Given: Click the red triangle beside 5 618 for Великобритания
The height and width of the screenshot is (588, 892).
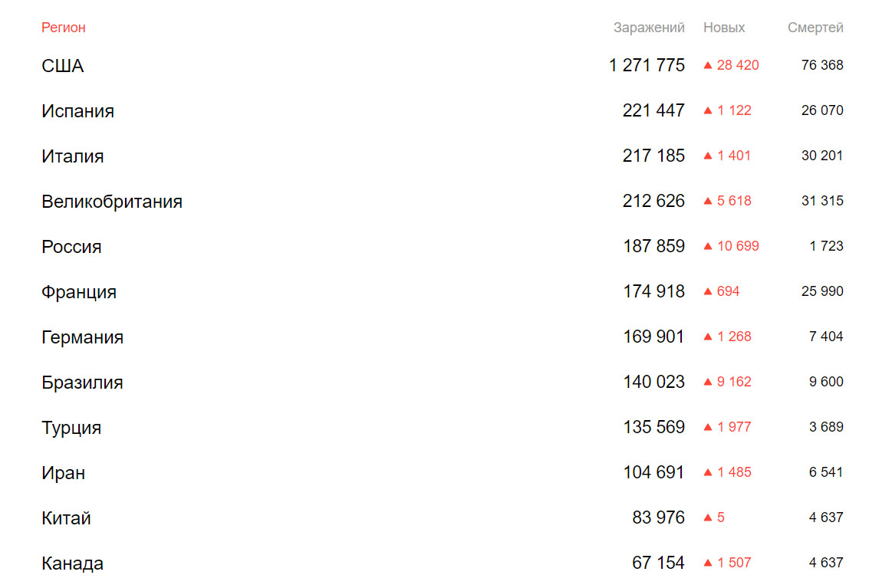Looking at the screenshot, I should tap(708, 202).
